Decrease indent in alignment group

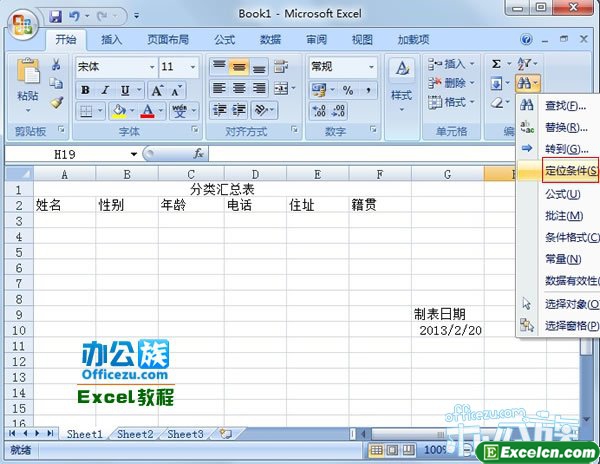coord(220,111)
